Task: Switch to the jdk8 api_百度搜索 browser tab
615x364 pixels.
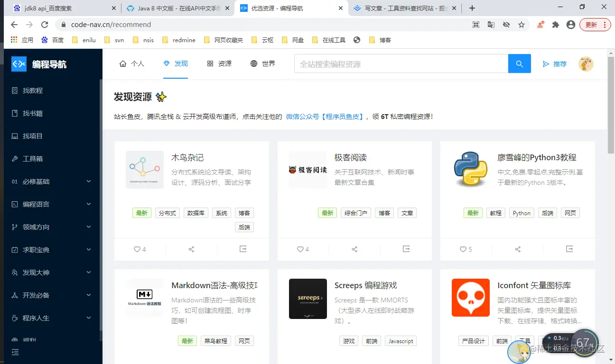Action: pos(65,8)
